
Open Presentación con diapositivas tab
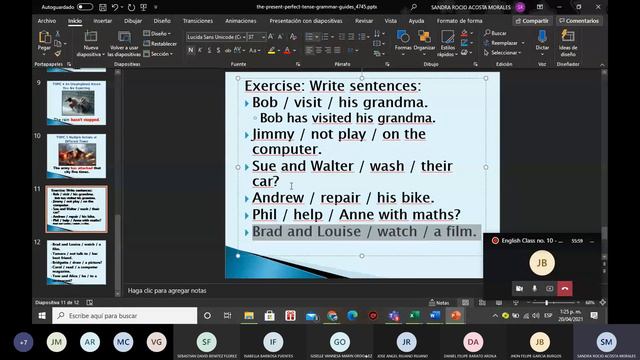pyautogui.click(x=306, y=21)
